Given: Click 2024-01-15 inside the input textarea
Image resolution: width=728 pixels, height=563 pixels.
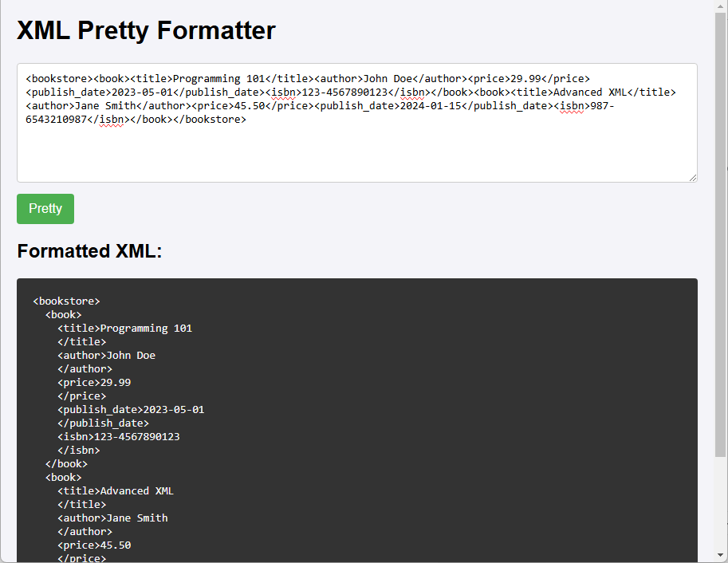Looking at the screenshot, I should [431, 106].
